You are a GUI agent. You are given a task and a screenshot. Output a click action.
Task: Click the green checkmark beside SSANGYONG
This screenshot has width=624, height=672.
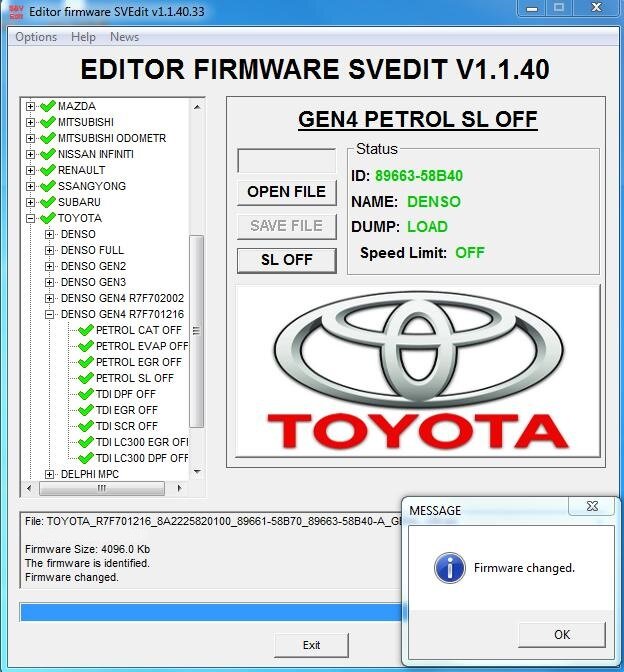48,186
